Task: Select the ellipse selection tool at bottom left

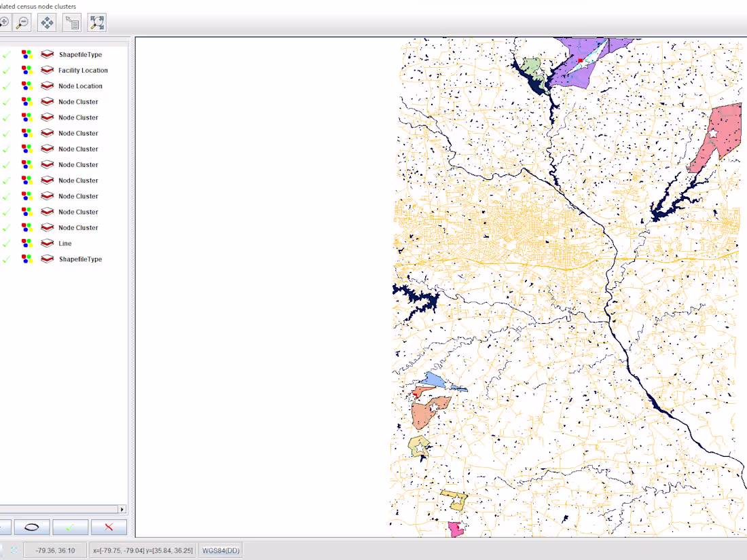Action: coord(31,527)
